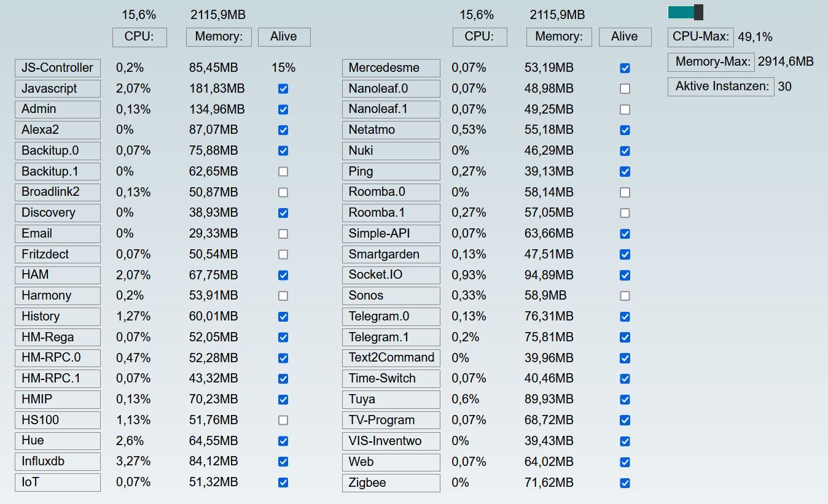Viewport: 828px width, 504px height.
Task: Enable the Backitup.1 alive checkbox
Action: (x=283, y=171)
